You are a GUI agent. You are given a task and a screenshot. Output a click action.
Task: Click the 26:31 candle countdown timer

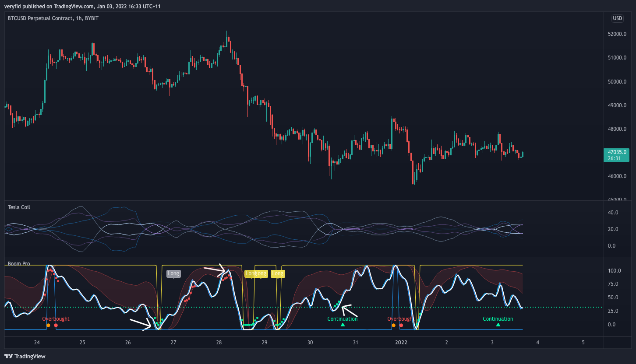click(x=614, y=158)
